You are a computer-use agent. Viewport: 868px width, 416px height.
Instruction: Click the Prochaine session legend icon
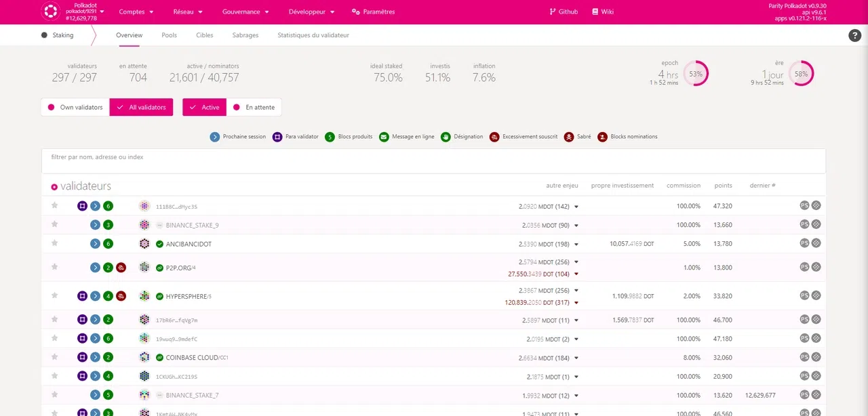click(215, 137)
